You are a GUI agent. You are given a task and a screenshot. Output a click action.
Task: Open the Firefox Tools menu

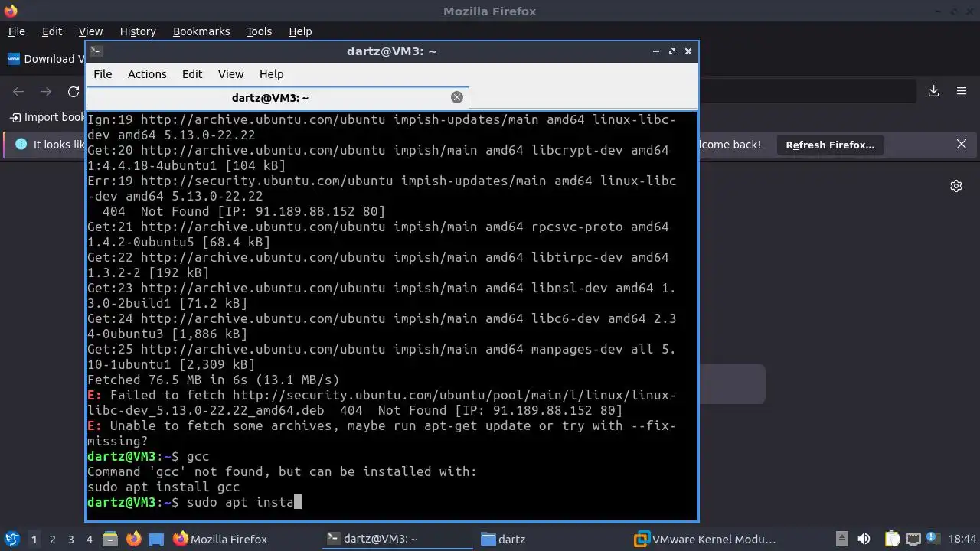[259, 31]
